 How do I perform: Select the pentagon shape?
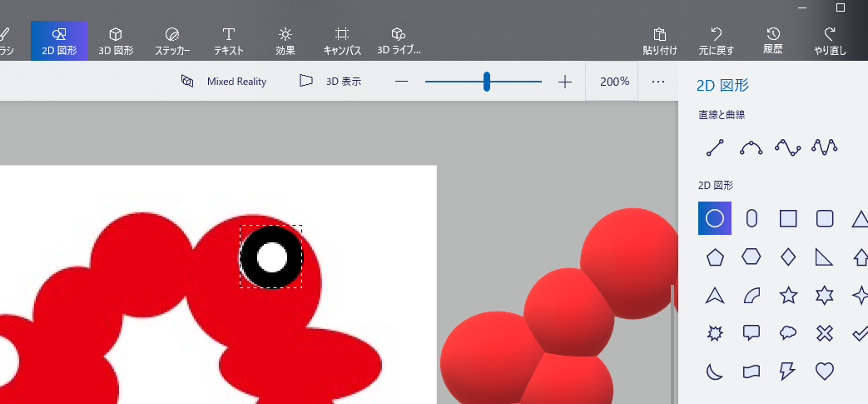pos(715,257)
